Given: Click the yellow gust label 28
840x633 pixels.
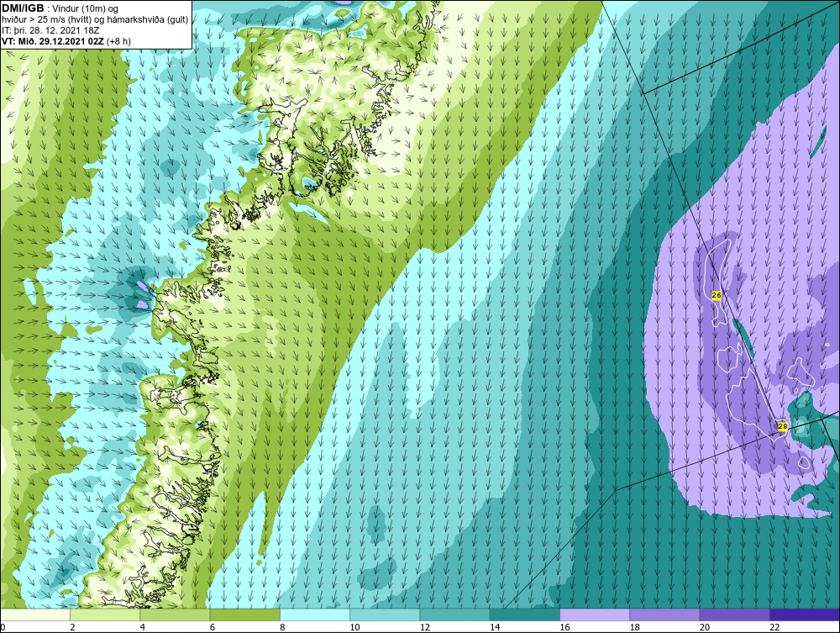Looking at the screenshot, I should tap(782, 427).
